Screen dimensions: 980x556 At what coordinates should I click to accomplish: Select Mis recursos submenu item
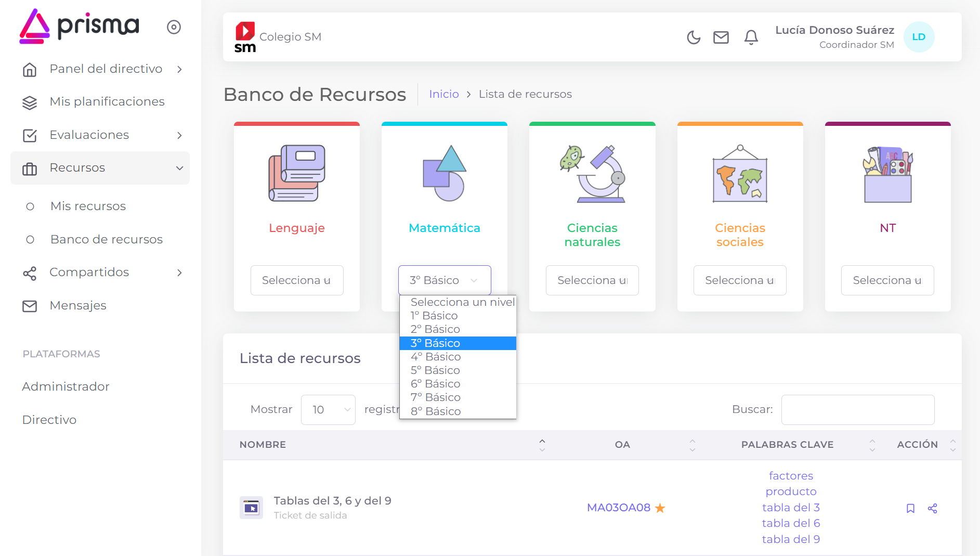pyautogui.click(x=88, y=206)
